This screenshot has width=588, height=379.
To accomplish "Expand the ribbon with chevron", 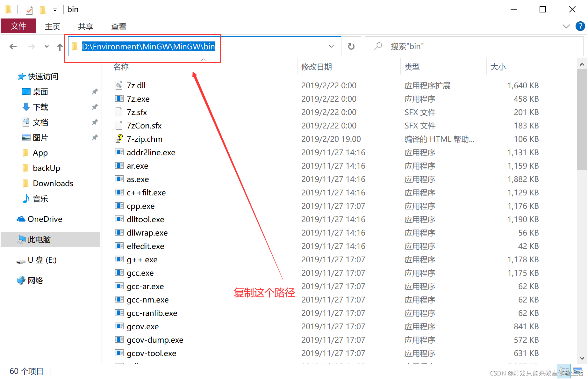I will 566,26.
